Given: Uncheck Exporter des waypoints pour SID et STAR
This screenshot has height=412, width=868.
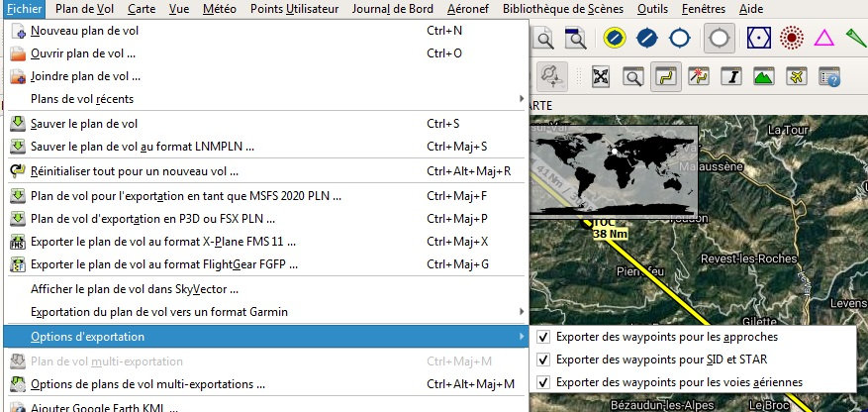Looking at the screenshot, I should pyautogui.click(x=544, y=360).
